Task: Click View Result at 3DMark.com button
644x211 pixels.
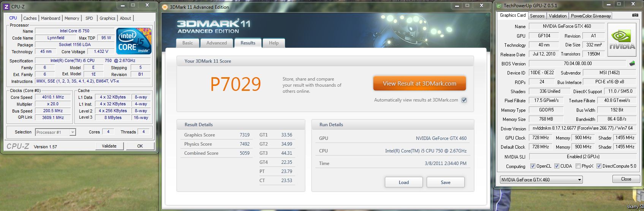Action: [x=419, y=84]
